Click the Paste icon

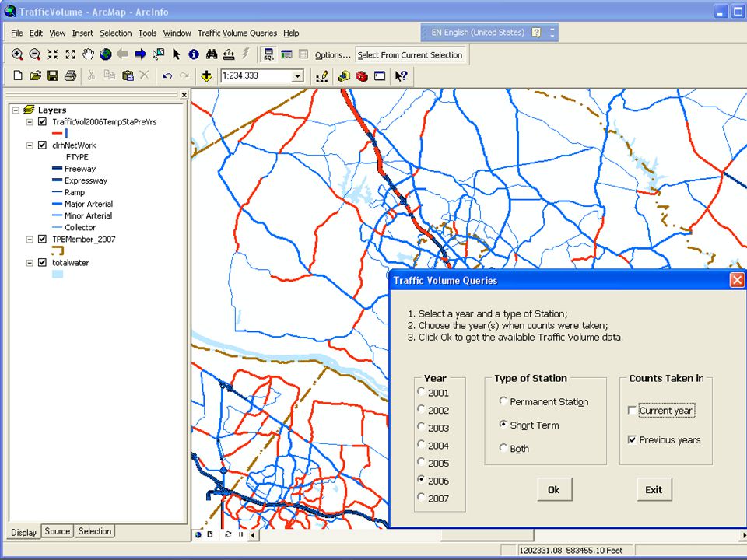tap(128, 75)
